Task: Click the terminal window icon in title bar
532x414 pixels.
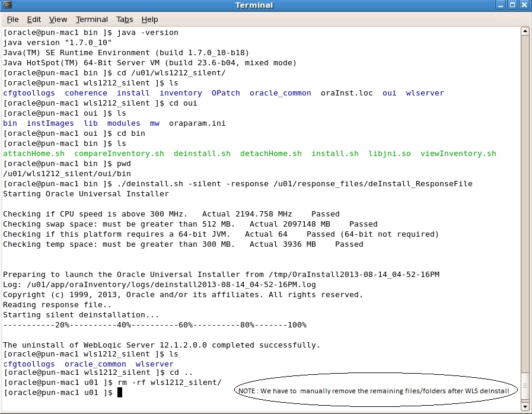Action: [x=7, y=5]
